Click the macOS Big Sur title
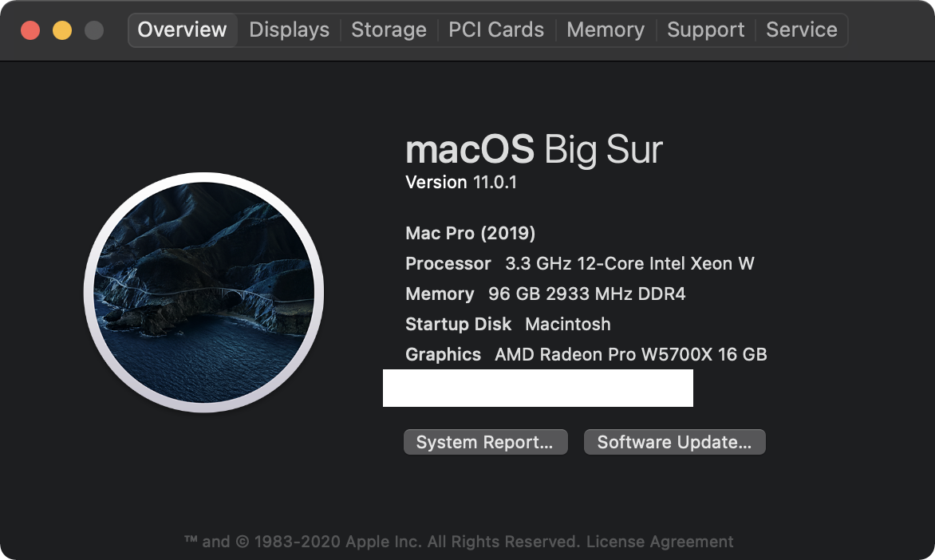This screenshot has width=935, height=560. (x=534, y=149)
